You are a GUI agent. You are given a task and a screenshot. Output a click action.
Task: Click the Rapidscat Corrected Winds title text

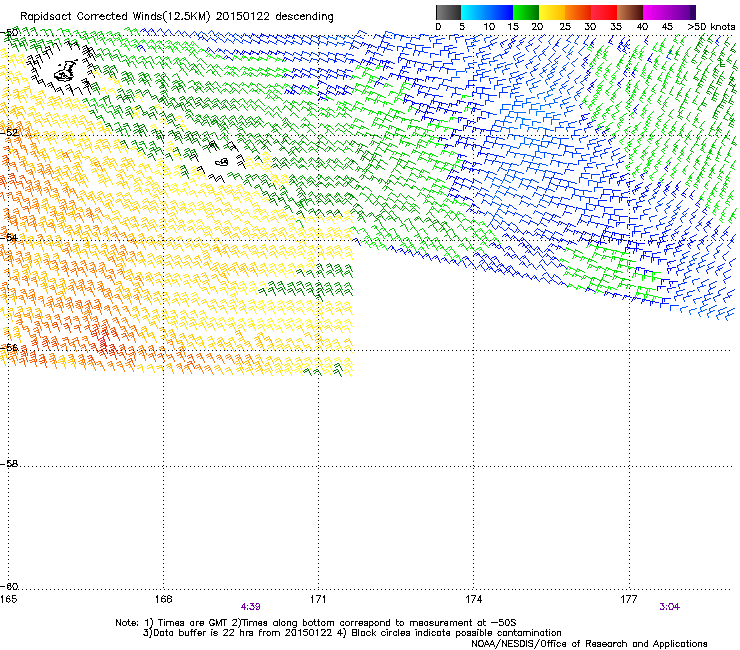coord(177,17)
